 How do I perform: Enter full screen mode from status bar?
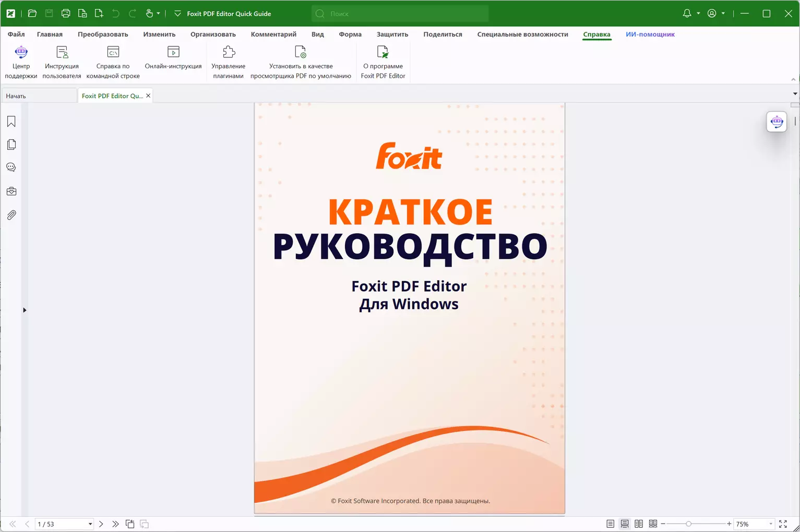tap(783, 524)
